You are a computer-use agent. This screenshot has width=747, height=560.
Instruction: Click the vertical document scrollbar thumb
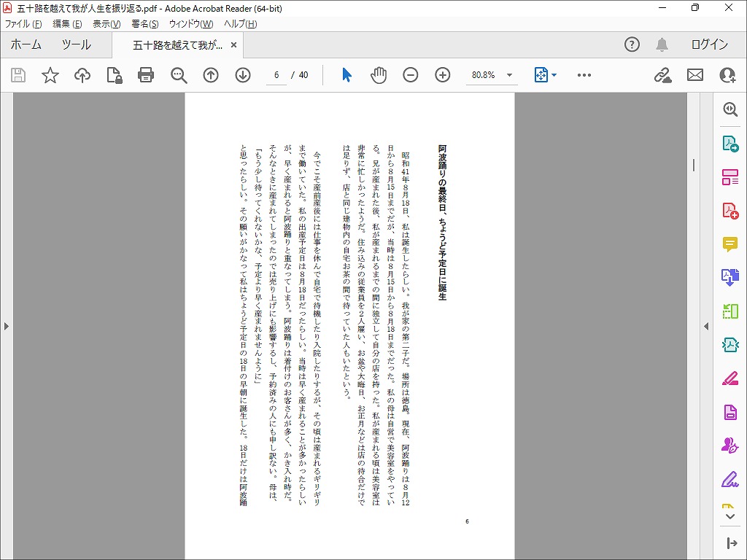693,165
